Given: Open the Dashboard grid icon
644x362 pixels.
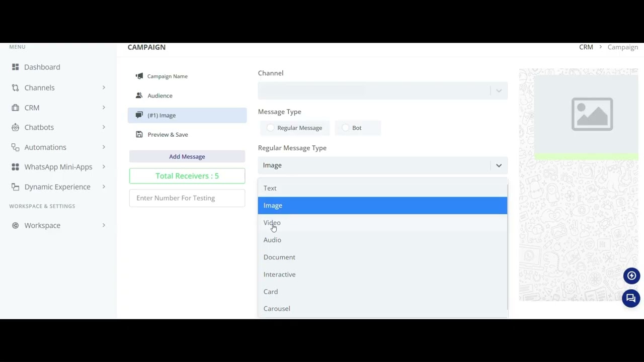Looking at the screenshot, I should pyautogui.click(x=15, y=67).
